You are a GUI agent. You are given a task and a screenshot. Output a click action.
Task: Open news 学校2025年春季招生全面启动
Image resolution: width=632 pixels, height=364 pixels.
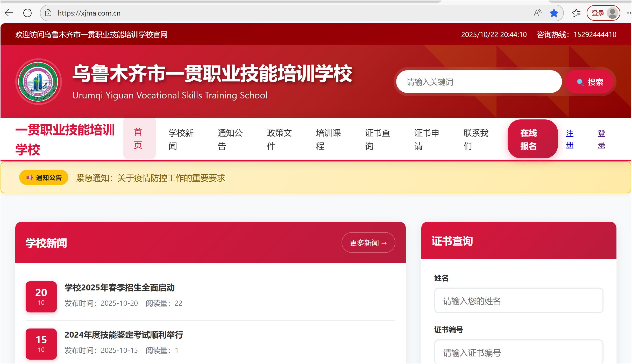[119, 288]
